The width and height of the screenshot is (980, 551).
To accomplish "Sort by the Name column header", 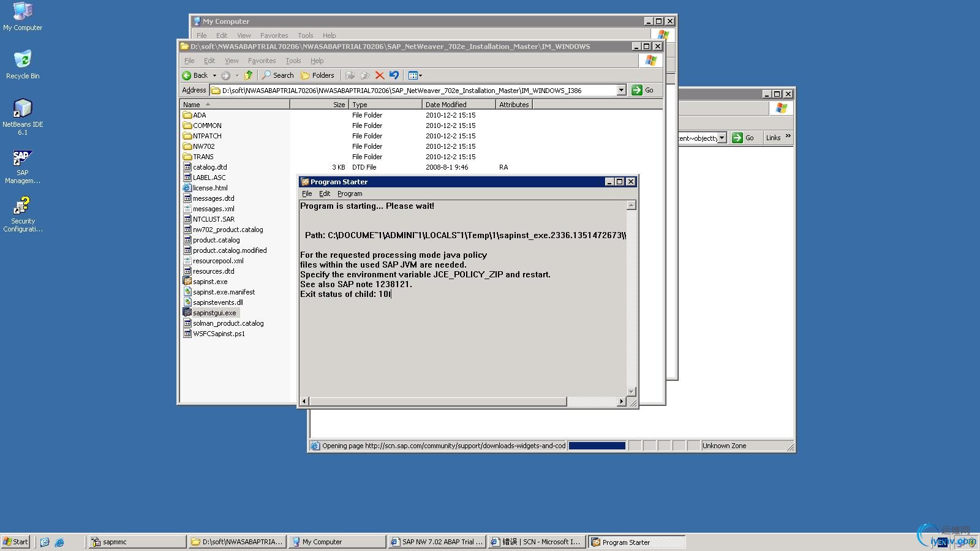I will click(235, 105).
